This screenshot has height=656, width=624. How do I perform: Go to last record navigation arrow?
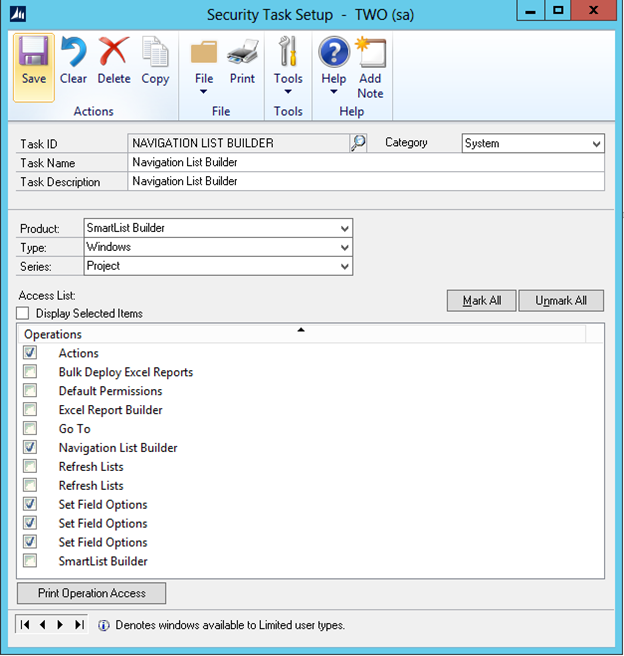79,625
